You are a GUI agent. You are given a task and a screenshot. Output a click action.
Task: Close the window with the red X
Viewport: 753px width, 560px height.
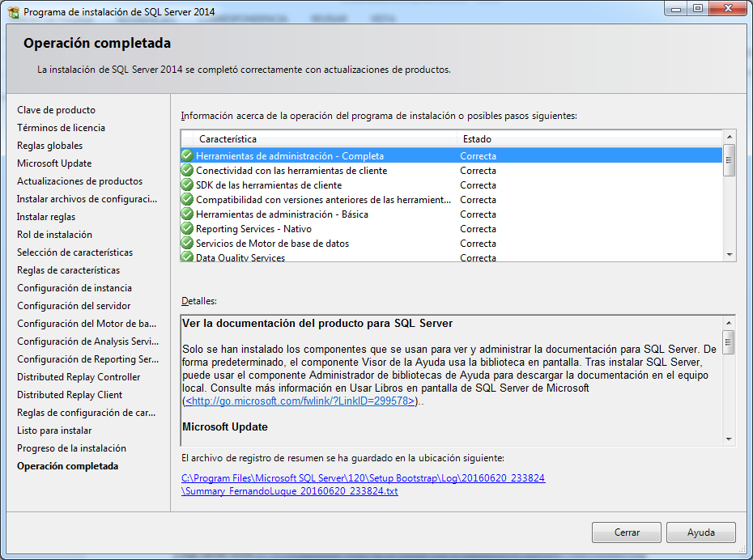click(x=728, y=8)
